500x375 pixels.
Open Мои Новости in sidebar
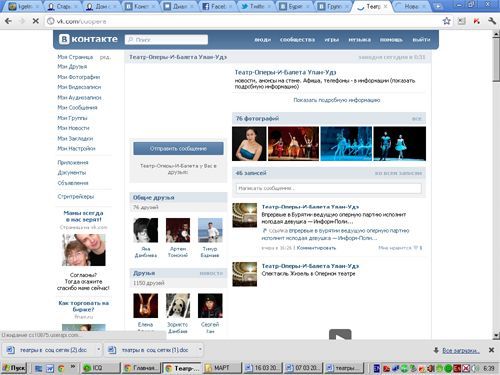click(x=73, y=128)
